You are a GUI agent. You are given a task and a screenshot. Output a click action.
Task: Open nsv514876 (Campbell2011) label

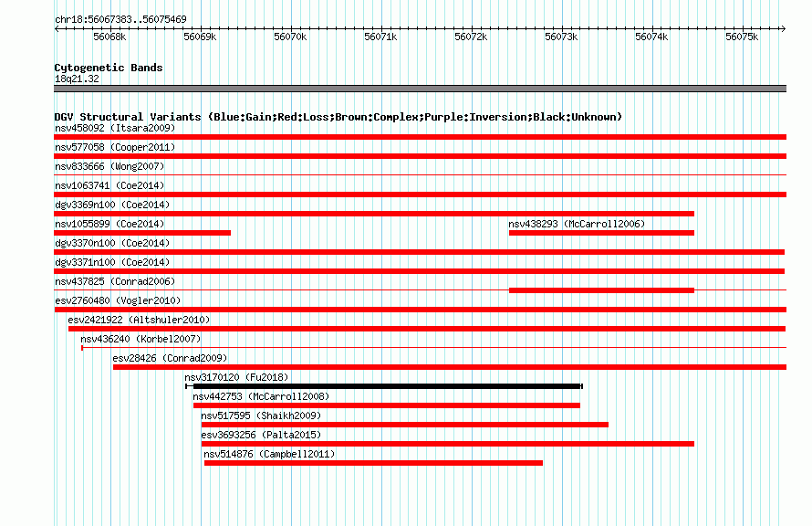point(269,454)
